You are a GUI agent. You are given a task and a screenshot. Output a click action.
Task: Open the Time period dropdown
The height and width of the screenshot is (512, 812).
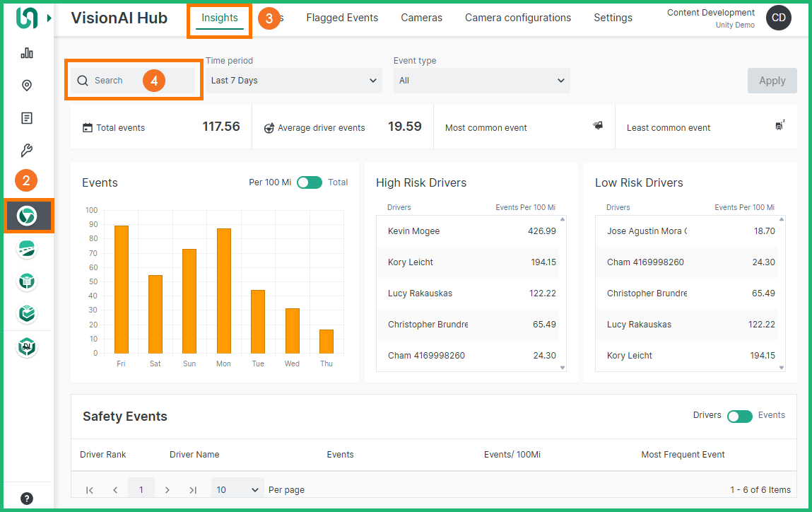pos(294,81)
